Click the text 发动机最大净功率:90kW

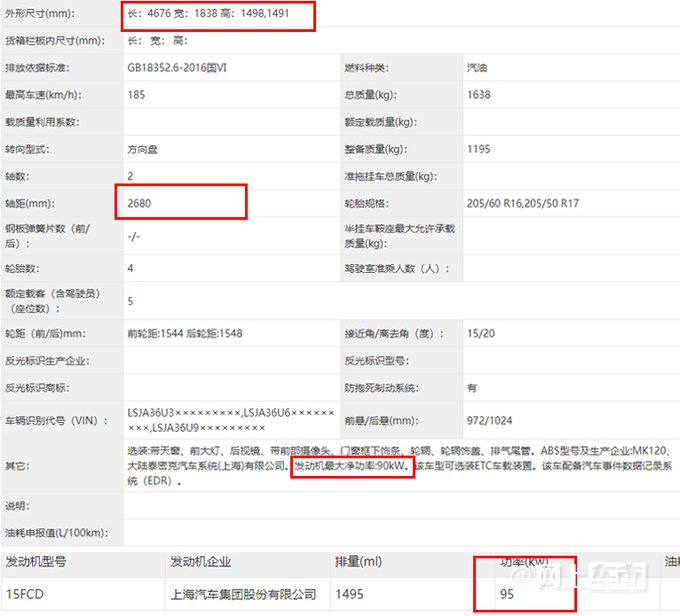point(351,466)
